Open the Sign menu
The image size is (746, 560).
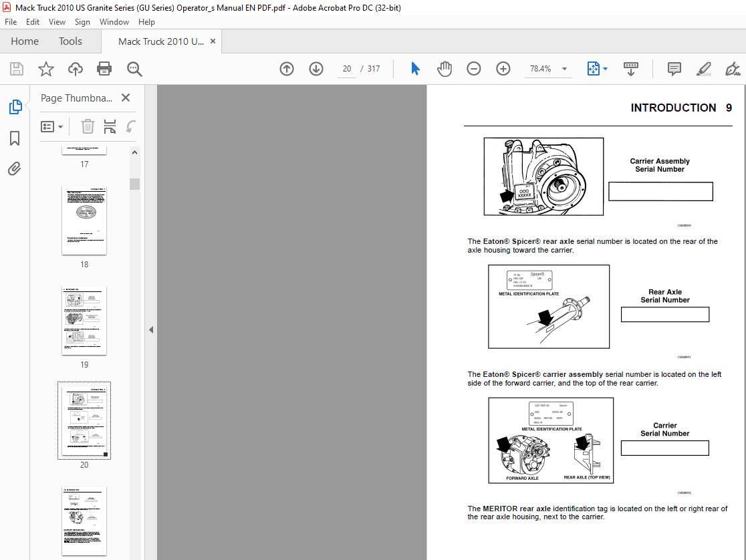[x=82, y=22]
